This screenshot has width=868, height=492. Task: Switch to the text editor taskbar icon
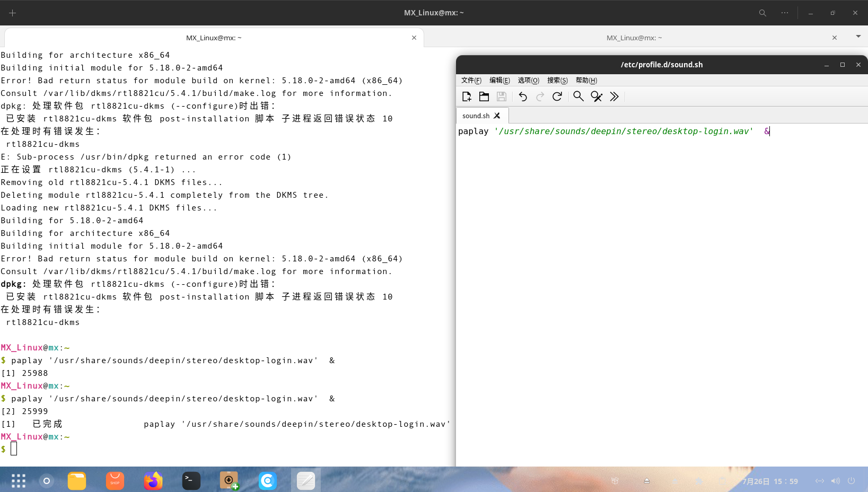pos(306,481)
